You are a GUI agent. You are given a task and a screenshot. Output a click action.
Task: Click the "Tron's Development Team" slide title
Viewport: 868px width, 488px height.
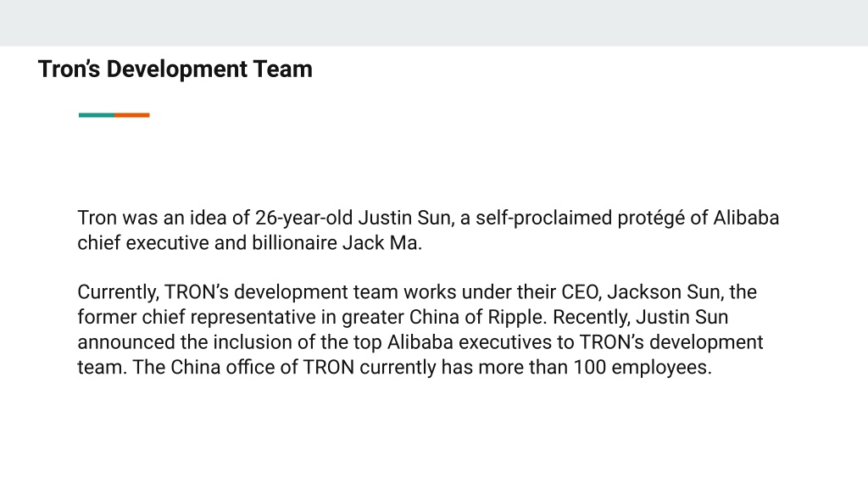coord(175,69)
